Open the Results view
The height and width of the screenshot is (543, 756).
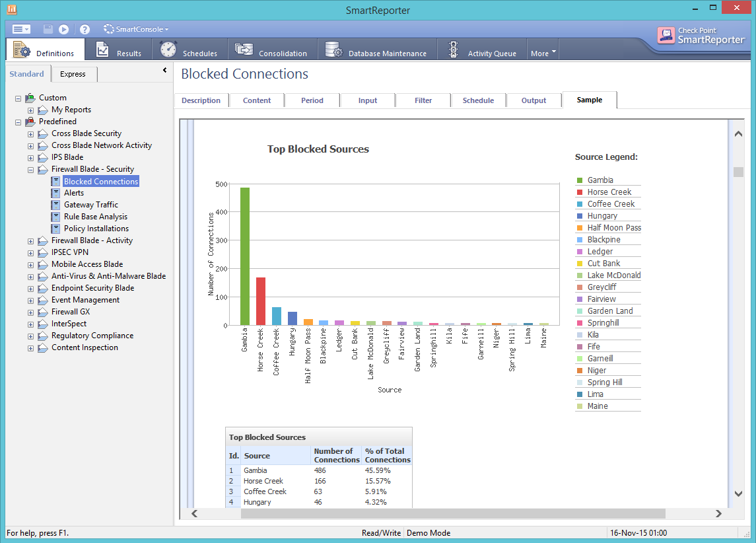click(119, 50)
